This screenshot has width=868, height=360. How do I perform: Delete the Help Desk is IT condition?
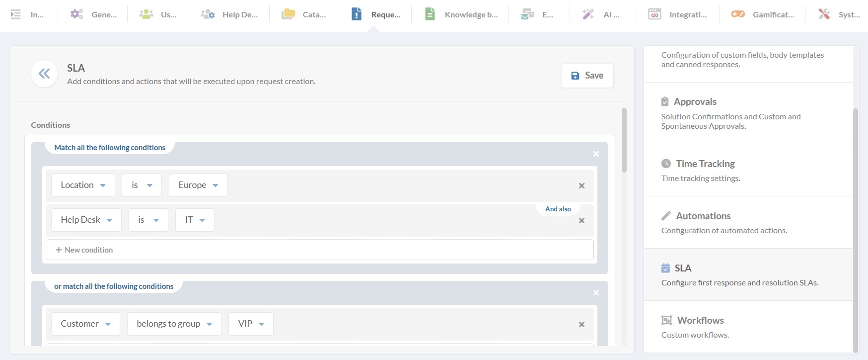(581, 220)
